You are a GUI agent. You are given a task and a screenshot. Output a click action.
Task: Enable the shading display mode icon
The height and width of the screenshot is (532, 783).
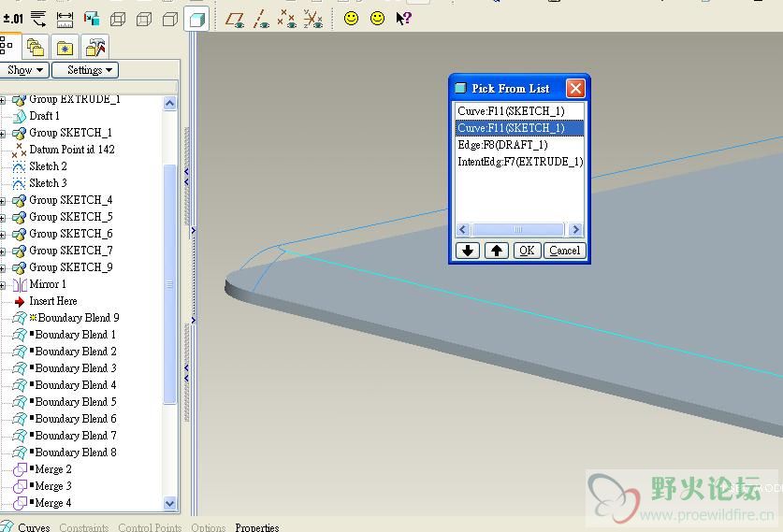click(196, 20)
